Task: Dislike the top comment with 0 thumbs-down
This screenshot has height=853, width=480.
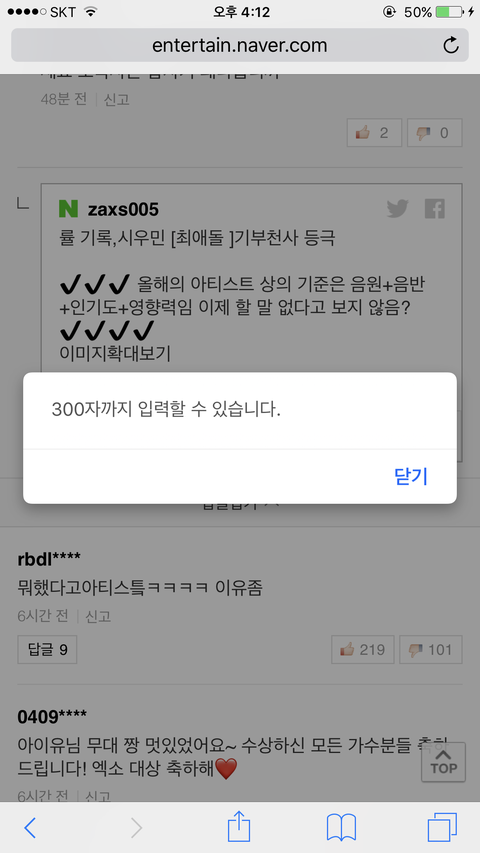Action: pyautogui.click(x=435, y=133)
